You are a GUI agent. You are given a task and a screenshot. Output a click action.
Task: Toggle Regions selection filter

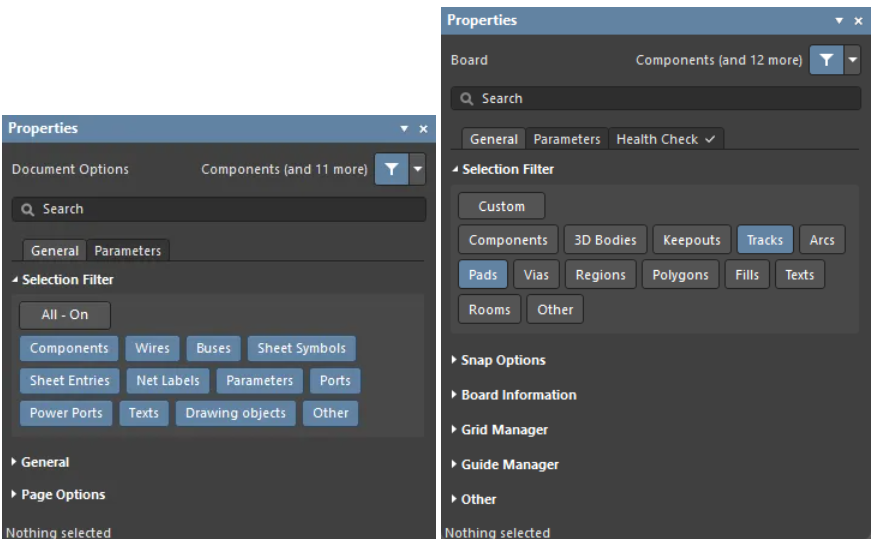point(601,275)
